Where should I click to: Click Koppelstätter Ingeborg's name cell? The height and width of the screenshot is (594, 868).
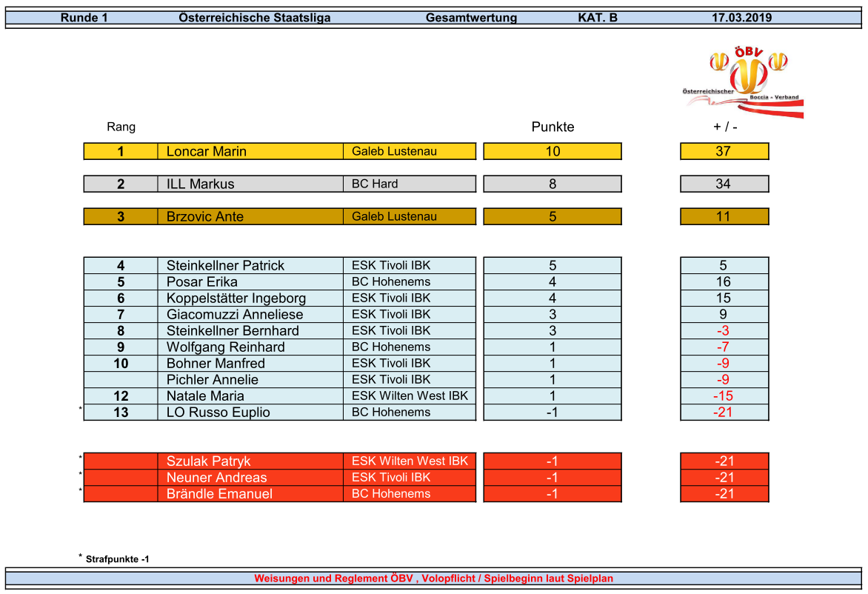236,298
